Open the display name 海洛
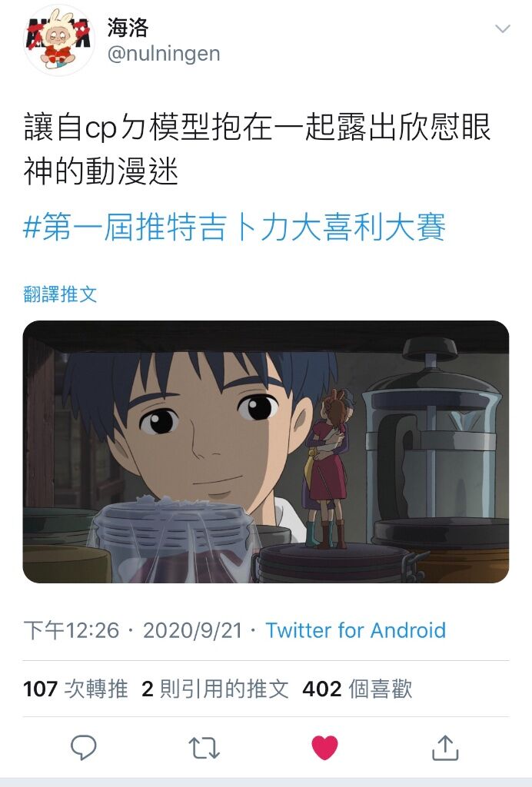532x787 pixels. (x=128, y=27)
